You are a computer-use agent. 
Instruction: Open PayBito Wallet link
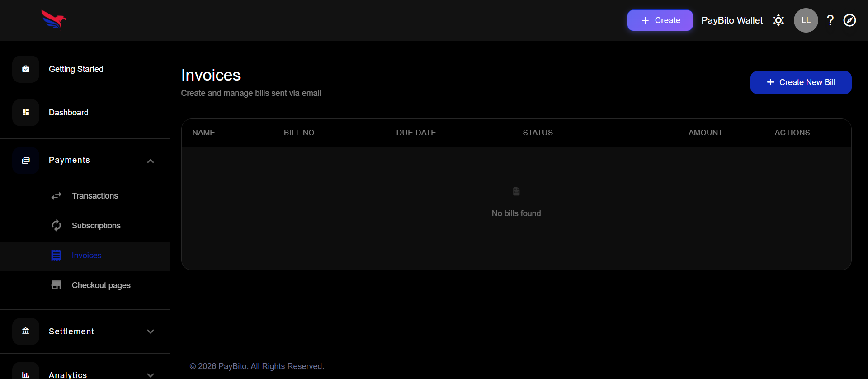point(731,20)
